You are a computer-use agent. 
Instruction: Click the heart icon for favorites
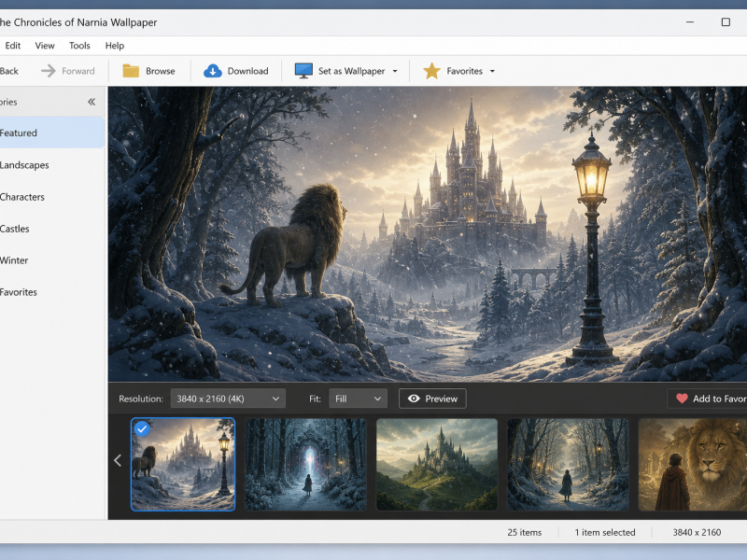click(682, 399)
